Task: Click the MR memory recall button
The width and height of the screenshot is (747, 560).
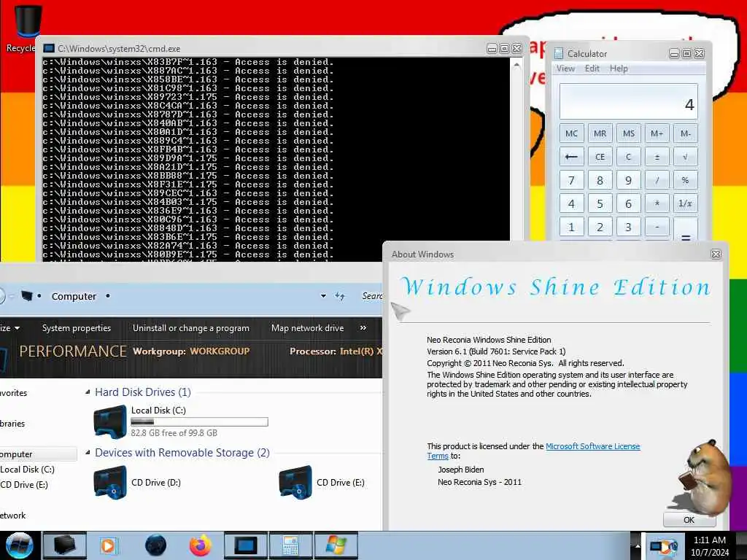Action: pos(600,133)
